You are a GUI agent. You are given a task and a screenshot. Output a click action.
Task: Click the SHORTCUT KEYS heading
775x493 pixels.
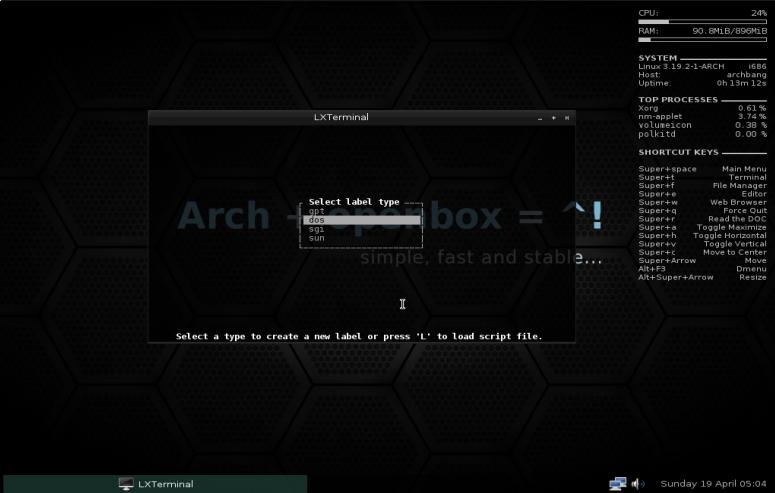tap(678, 152)
